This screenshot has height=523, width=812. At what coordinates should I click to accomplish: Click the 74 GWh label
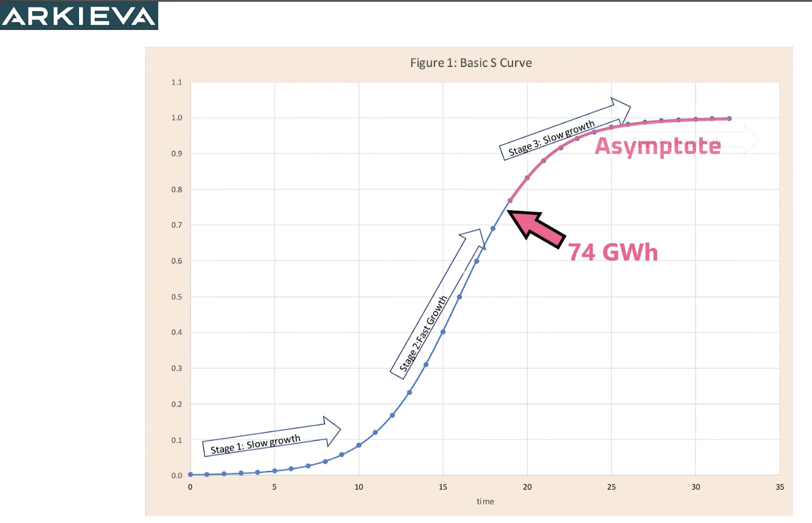[x=613, y=252]
